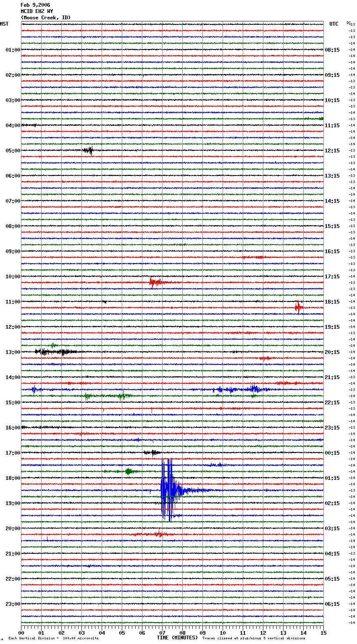Select the 22:00 MST time label

tap(13, 579)
